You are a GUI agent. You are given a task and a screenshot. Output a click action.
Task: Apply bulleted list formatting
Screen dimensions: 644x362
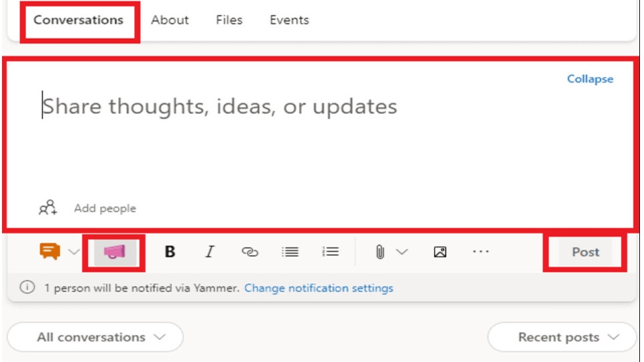coord(290,252)
